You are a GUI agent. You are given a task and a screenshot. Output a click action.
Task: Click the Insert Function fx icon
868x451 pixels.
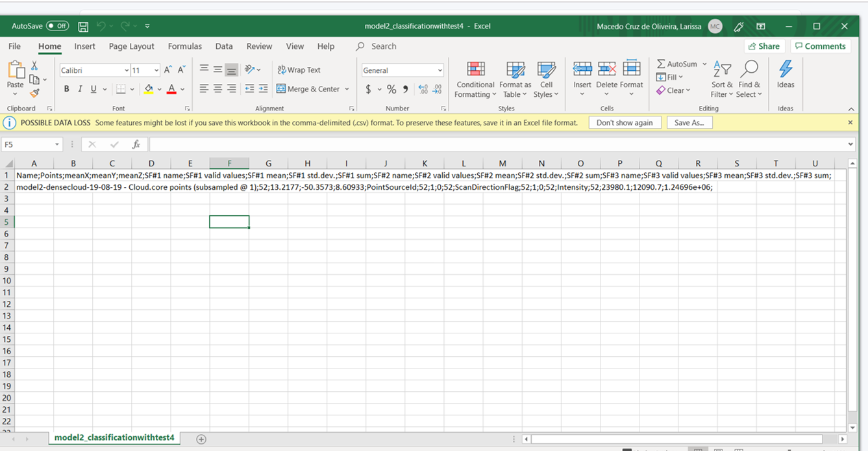136,144
